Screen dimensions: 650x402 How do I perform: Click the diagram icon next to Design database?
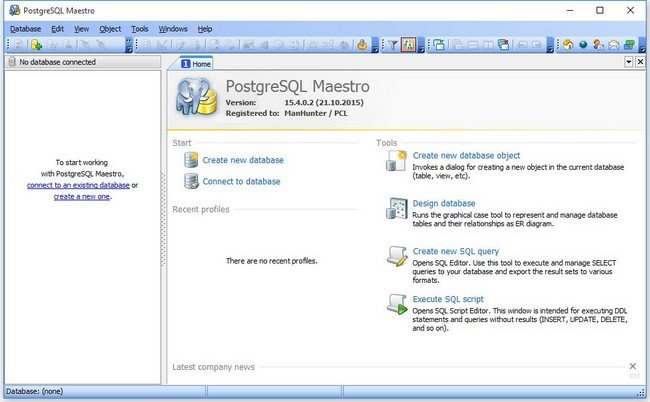coord(396,208)
